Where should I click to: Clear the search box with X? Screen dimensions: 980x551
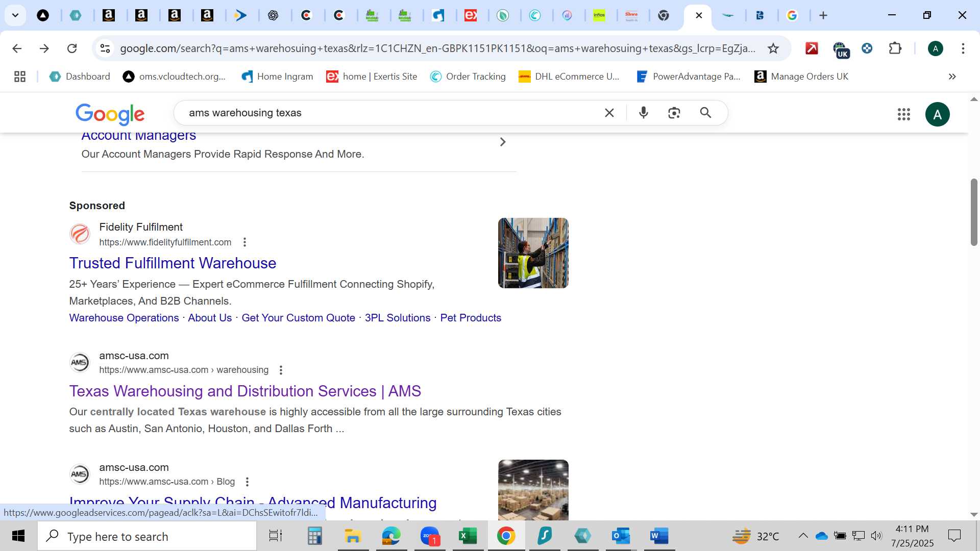click(x=609, y=113)
